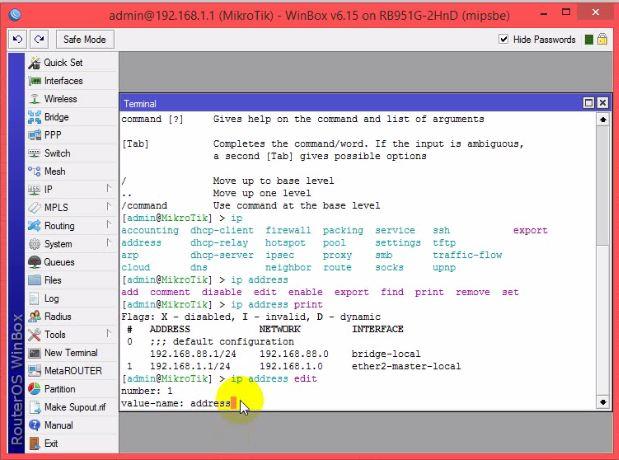Click the Terminal scrollbar up arrow
619x460 pixels.
click(x=602, y=119)
